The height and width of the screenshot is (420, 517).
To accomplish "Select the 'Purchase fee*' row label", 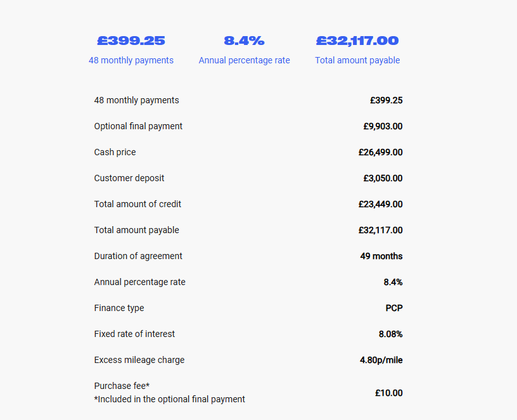I will tap(122, 386).
